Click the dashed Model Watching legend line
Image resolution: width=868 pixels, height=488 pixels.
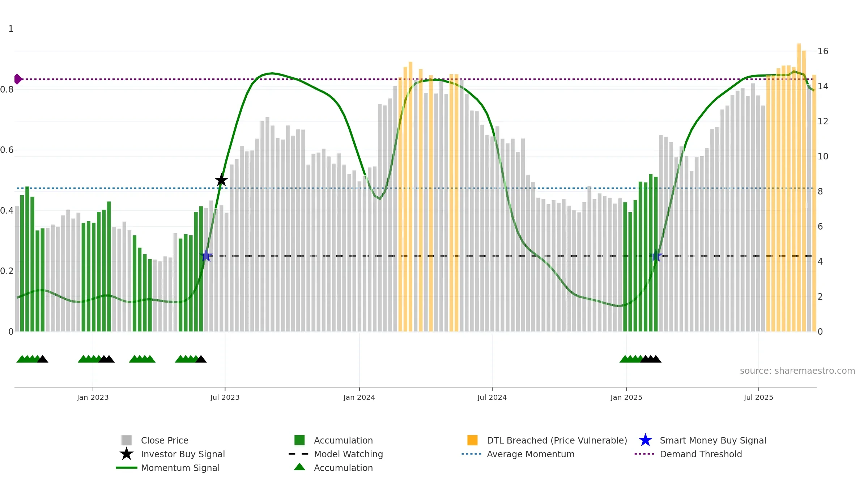[299, 454]
